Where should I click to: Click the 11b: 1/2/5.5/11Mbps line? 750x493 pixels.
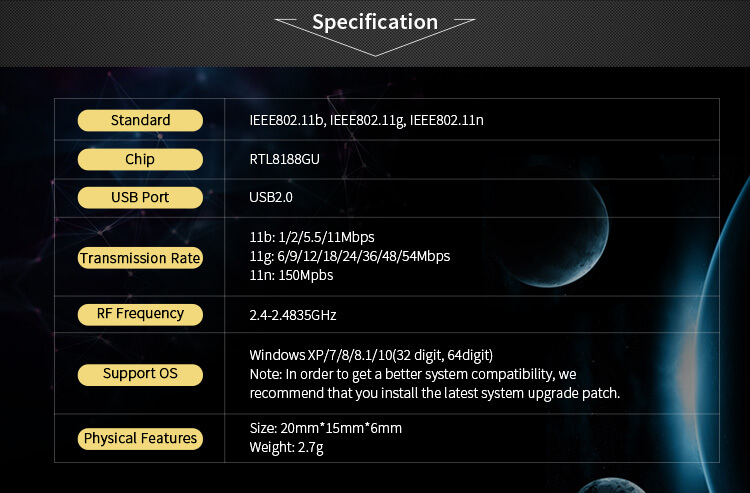click(x=312, y=237)
